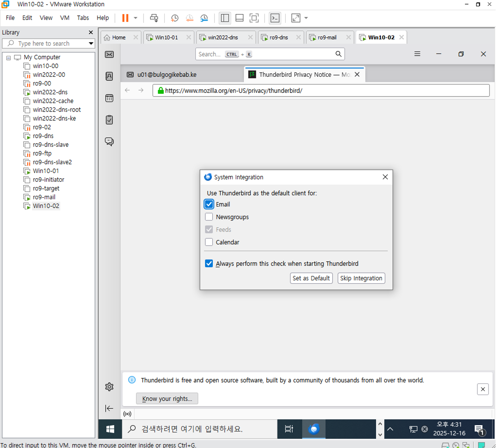Open the Thunderbird Calendar space
The width and height of the screenshot is (496, 448).
click(x=109, y=98)
